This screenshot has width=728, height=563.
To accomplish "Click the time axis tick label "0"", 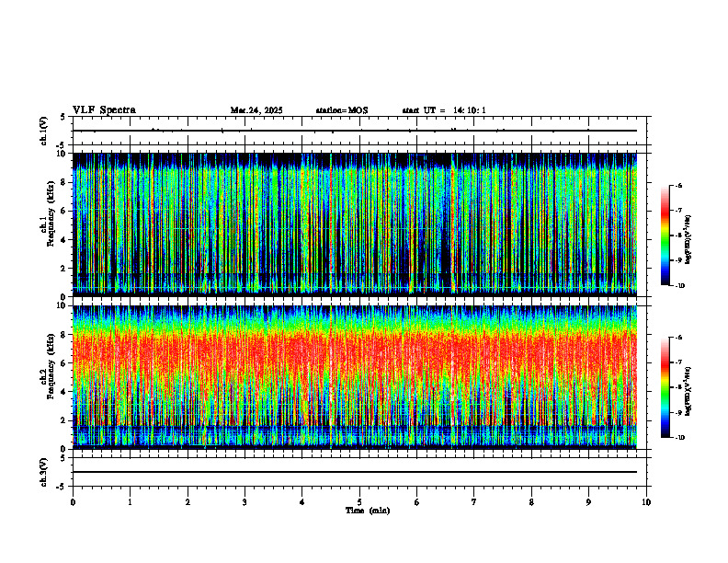I will (x=73, y=502).
